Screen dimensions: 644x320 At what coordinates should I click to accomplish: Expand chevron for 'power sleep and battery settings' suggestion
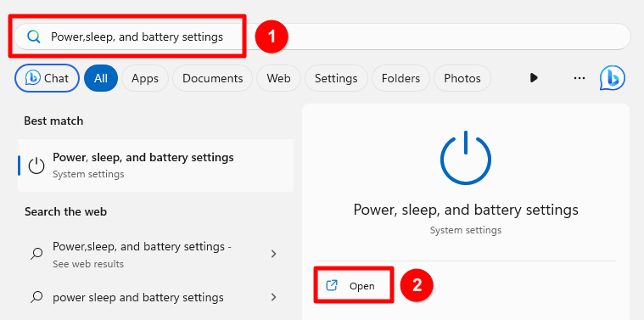pos(273,296)
